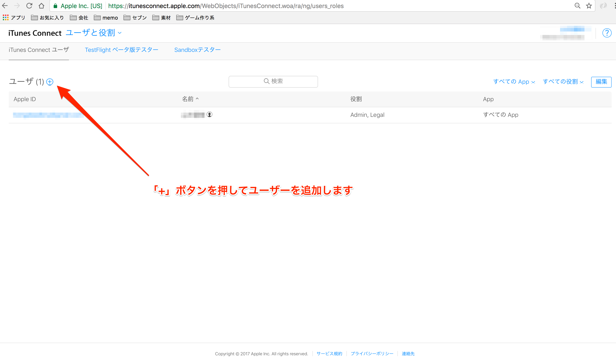Click the すべての App cell in the user row

[x=500, y=115]
